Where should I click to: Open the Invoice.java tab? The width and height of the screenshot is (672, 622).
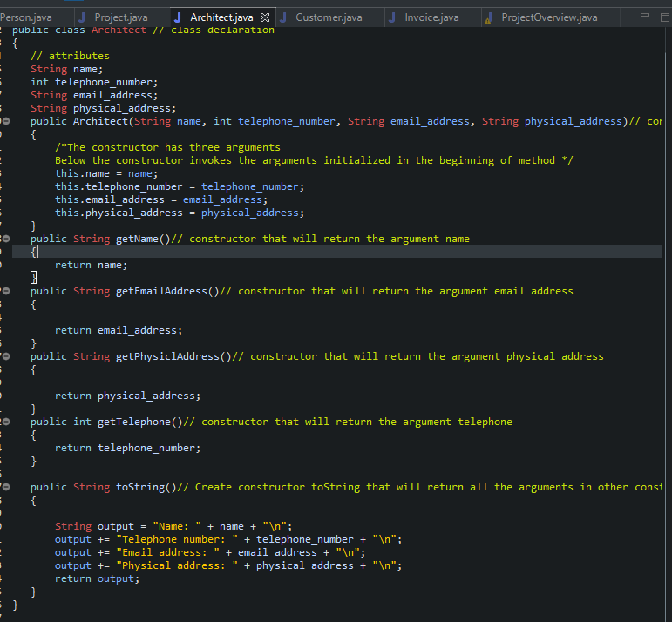click(x=431, y=17)
